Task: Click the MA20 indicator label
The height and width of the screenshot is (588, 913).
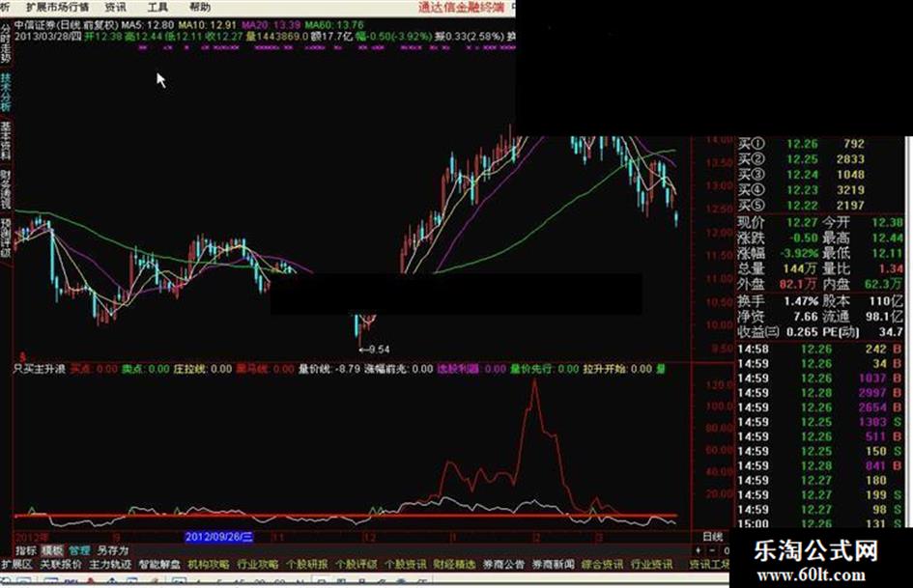Action: click(x=271, y=25)
